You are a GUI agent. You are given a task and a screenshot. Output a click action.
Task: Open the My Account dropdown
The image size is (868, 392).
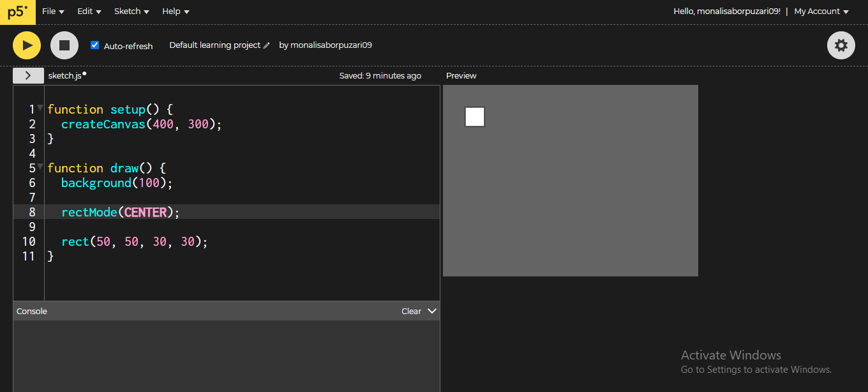[821, 11]
